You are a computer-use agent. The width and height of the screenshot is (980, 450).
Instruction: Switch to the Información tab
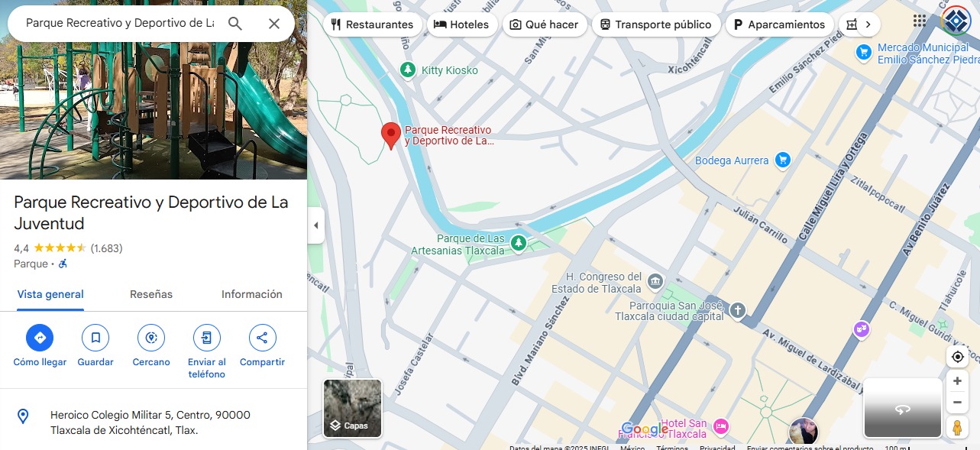tap(252, 294)
